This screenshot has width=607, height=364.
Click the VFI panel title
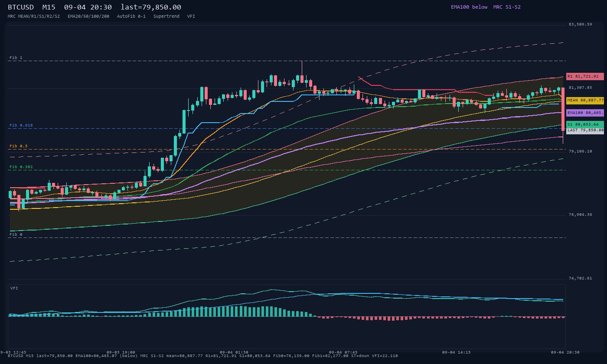14,288
